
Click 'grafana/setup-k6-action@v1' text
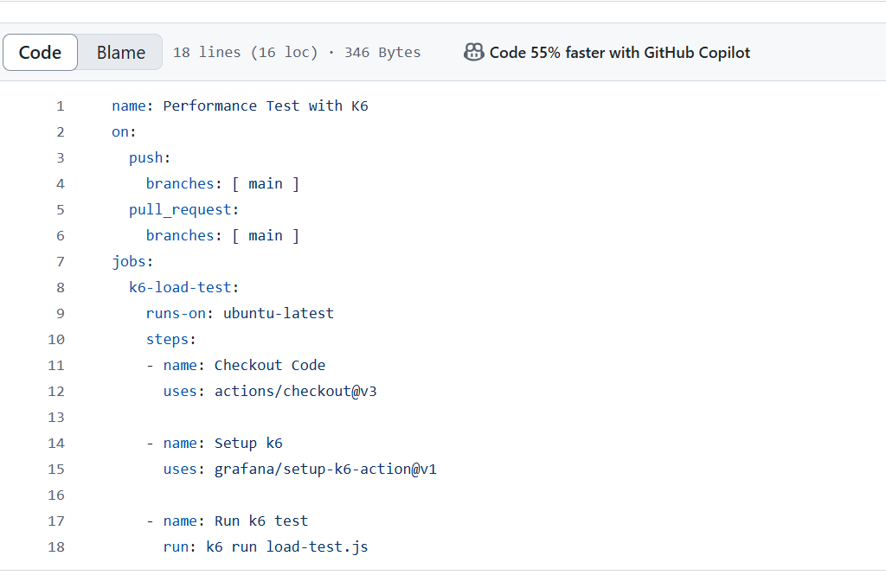pyautogui.click(x=325, y=470)
